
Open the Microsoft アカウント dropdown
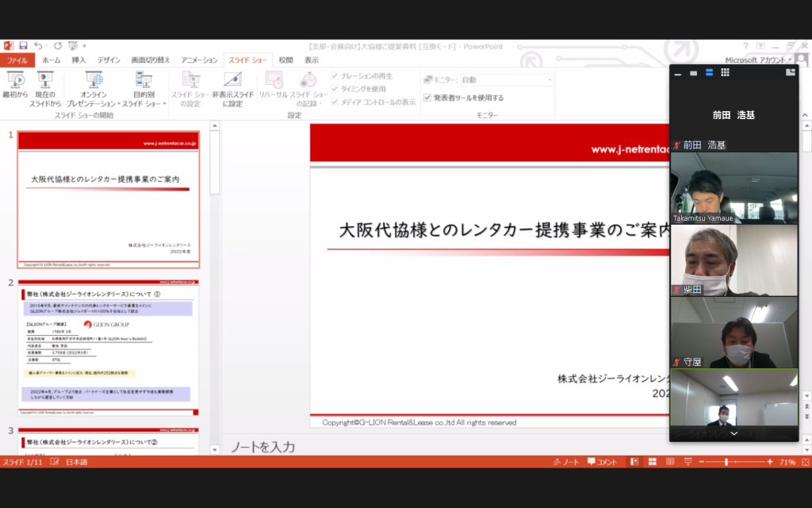tap(758, 60)
